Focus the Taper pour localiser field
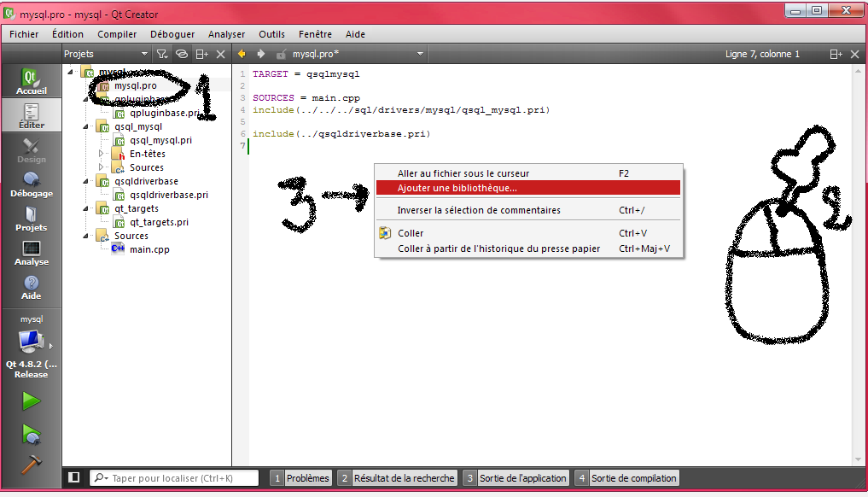The width and height of the screenshot is (868, 497). coord(174,477)
